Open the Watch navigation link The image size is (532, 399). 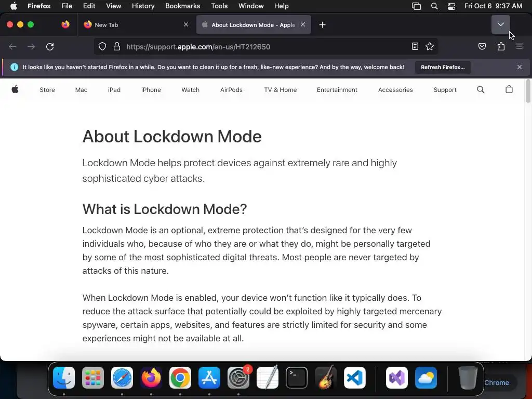point(190,90)
